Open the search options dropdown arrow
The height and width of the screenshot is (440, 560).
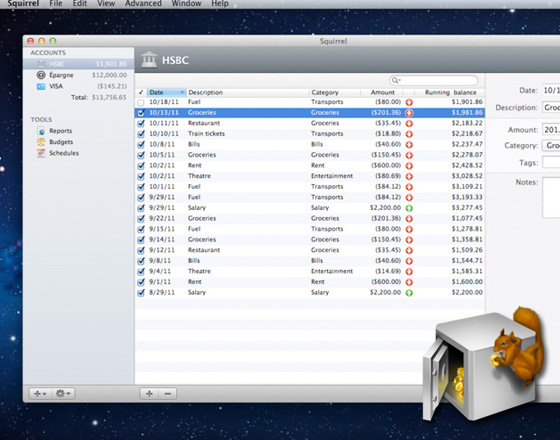point(400,80)
